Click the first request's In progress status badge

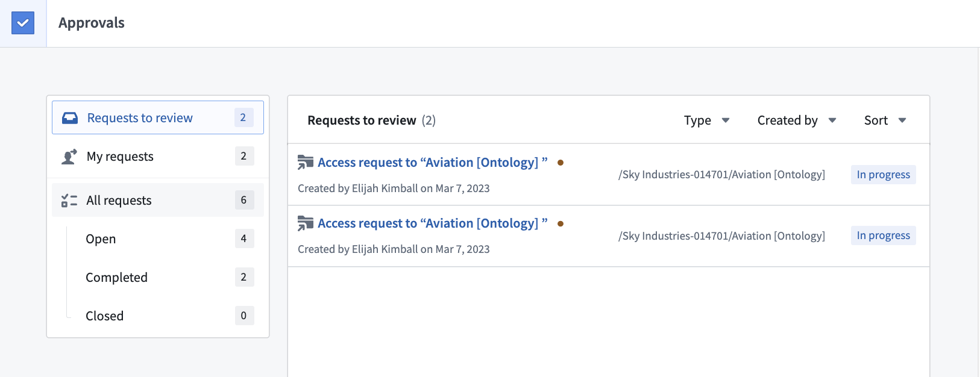coord(884,175)
